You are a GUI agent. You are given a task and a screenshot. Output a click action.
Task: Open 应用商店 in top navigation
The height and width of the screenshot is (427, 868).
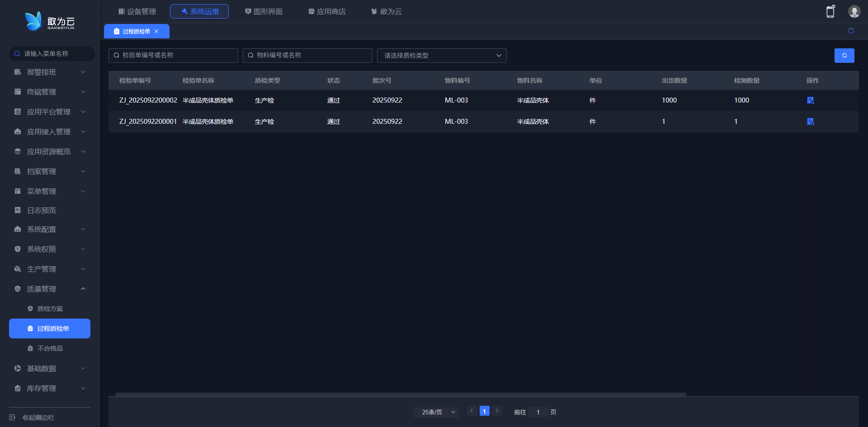[327, 11]
